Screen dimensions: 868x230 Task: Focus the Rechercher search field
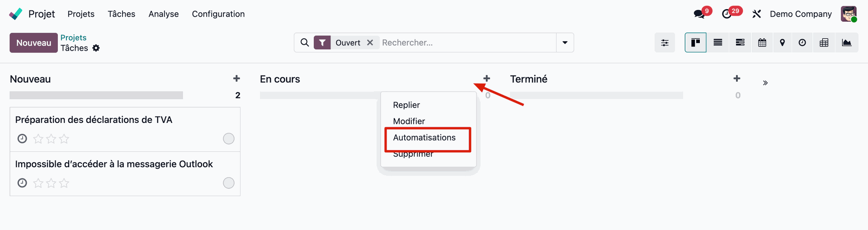coord(466,42)
